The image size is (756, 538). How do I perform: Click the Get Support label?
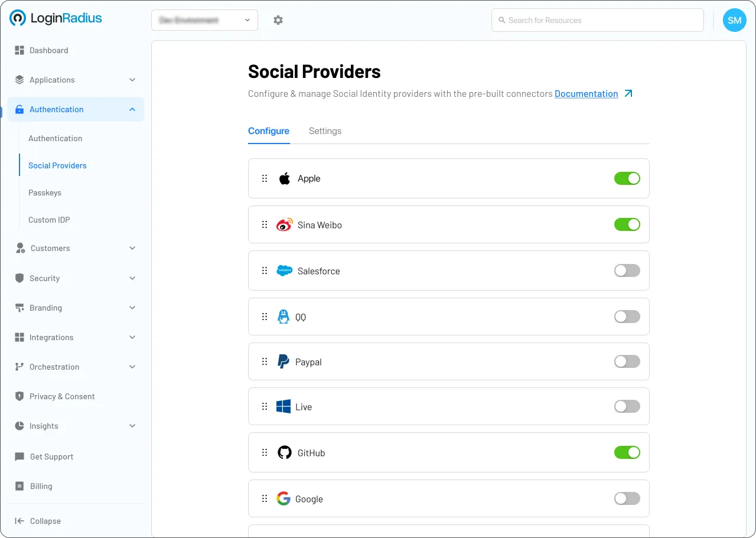(x=52, y=457)
